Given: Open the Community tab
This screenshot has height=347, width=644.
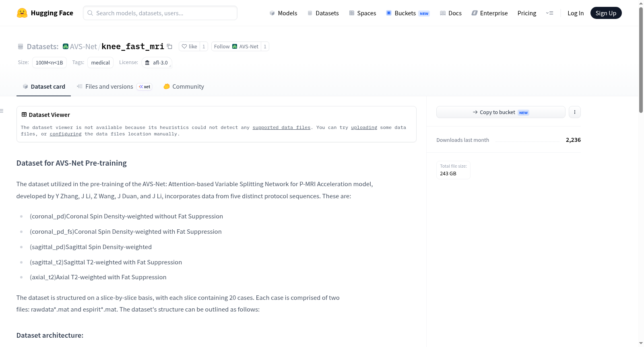Looking at the screenshot, I should point(184,87).
